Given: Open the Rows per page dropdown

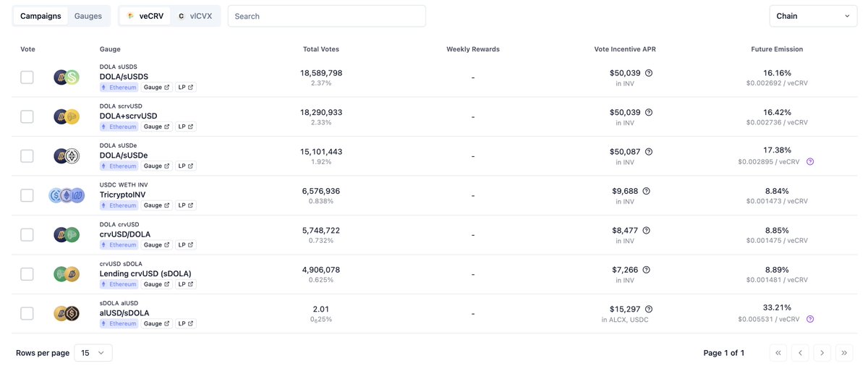Looking at the screenshot, I should 93,353.
